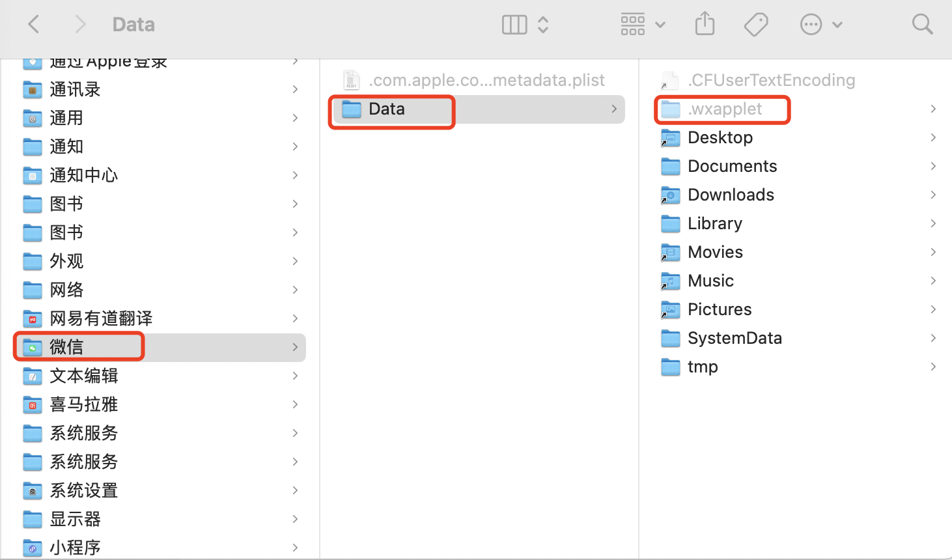Select the 通知 folder row
This screenshot has width=952, height=560.
(160, 147)
